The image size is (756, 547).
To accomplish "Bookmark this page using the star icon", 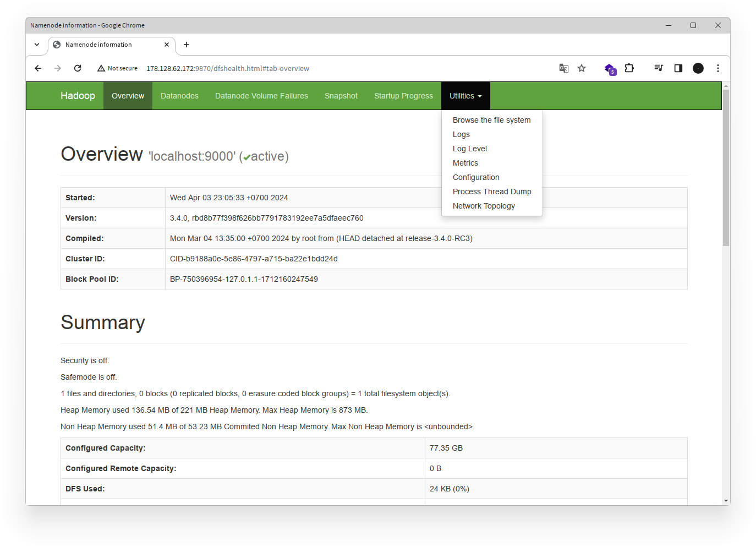I will 582,68.
